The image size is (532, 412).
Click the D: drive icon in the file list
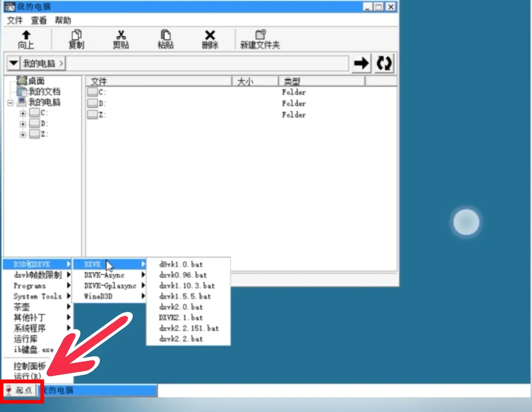point(92,103)
